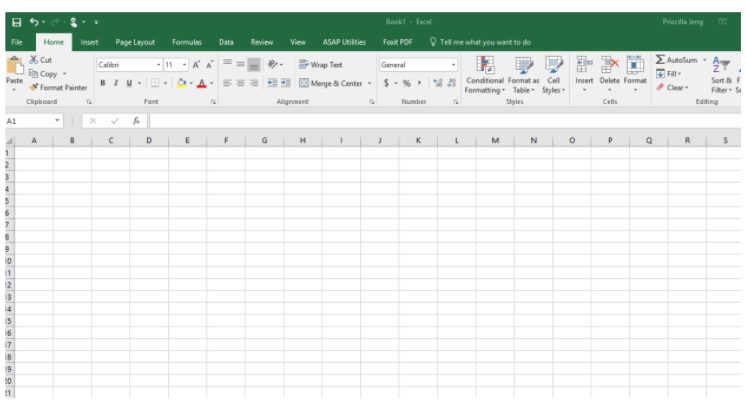
Task: Open the Number dialog launcher
Action: coord(456,102)
